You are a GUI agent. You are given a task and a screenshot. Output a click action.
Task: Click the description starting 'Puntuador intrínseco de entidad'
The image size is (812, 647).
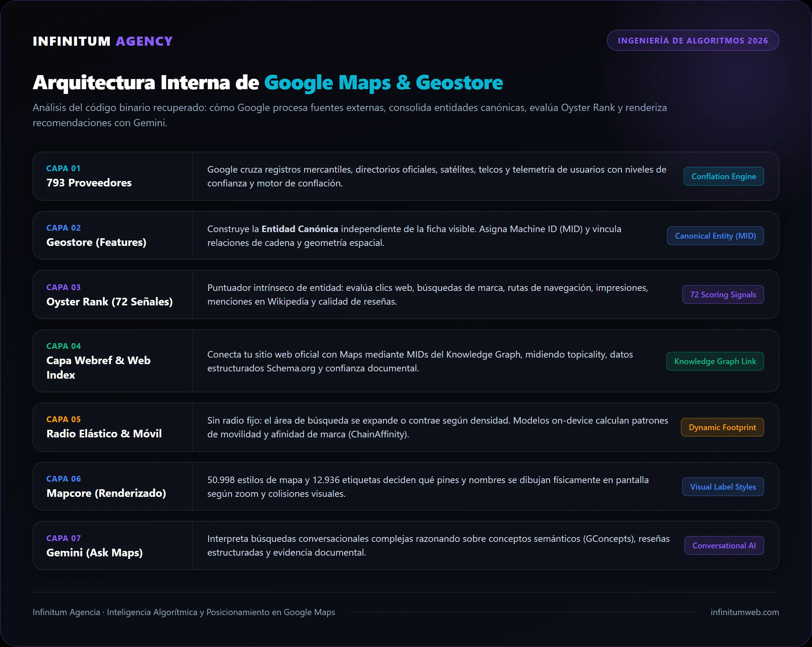[x=427, y=295]
